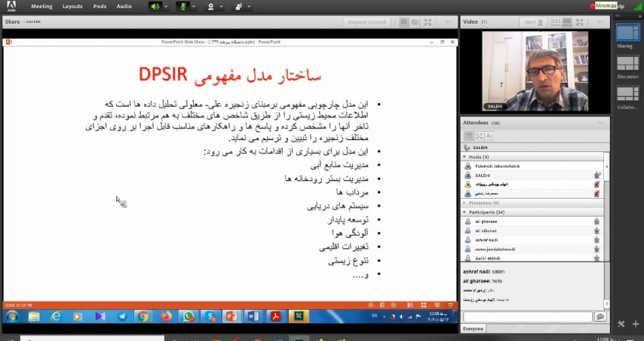Screen dimensions: 644x341
Task: Click microphone icon next to ashraf nadi
Action: tap(597, 239)
